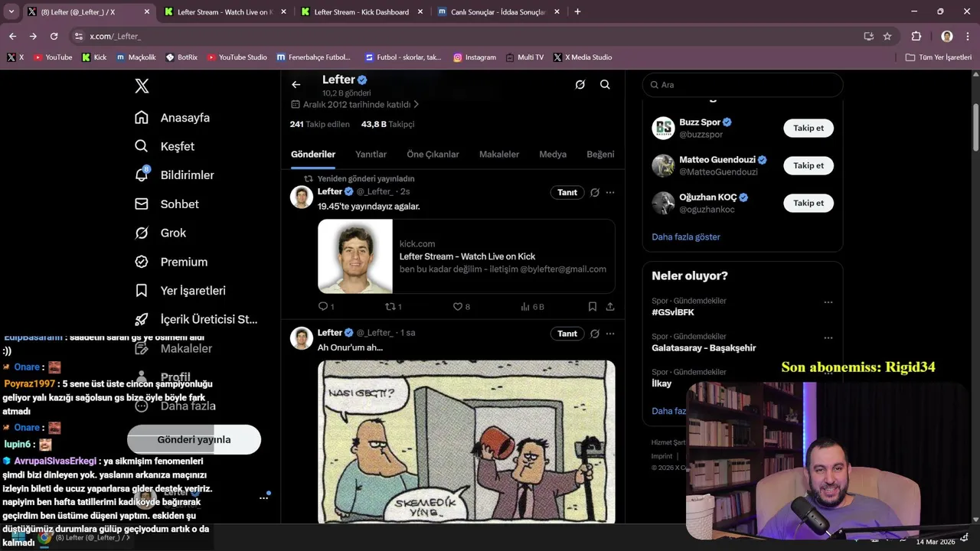Follow Matteo Guendouzi with Takip et
This screenshot has height=551, width=980.
tap(808, 166)
